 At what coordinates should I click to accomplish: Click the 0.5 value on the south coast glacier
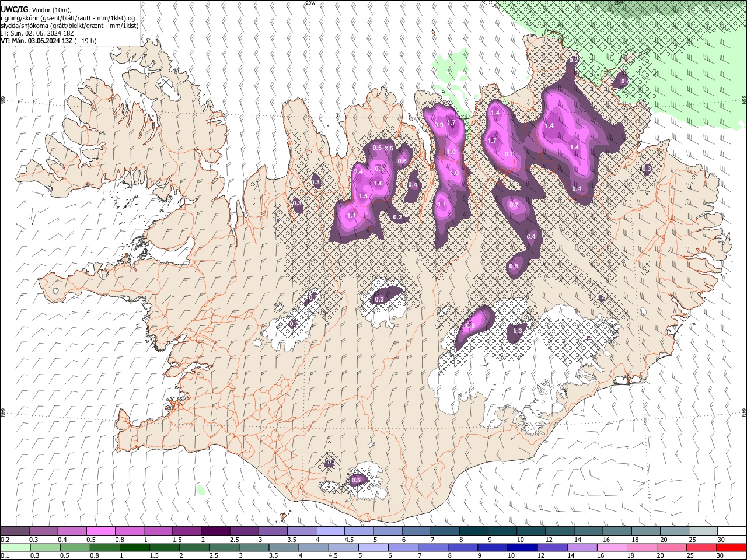coord(357,480)
